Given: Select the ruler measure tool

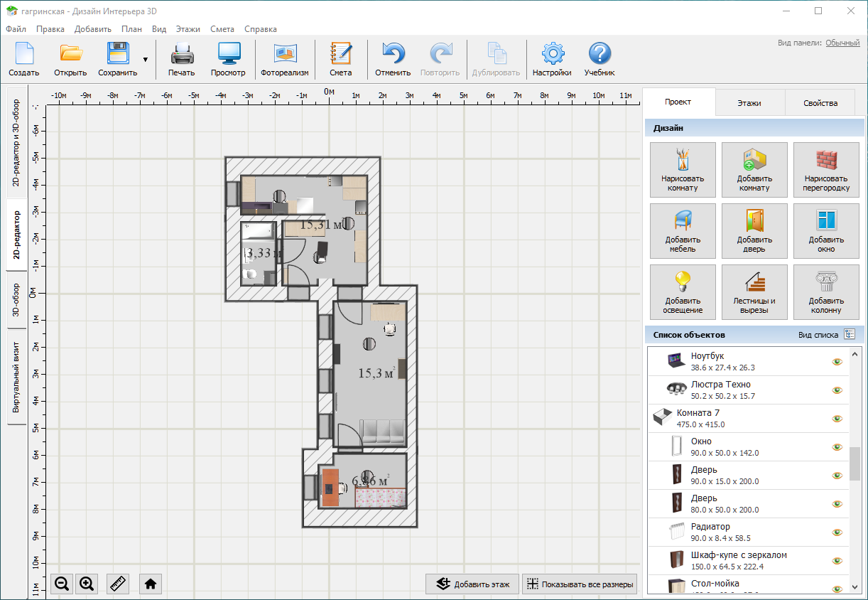Looking at the screenshot, I should click(118, 584).
